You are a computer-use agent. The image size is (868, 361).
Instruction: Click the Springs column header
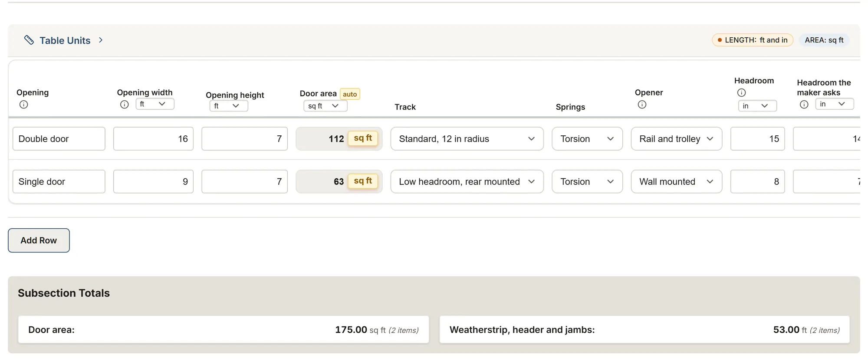click(x=570, y=107)
